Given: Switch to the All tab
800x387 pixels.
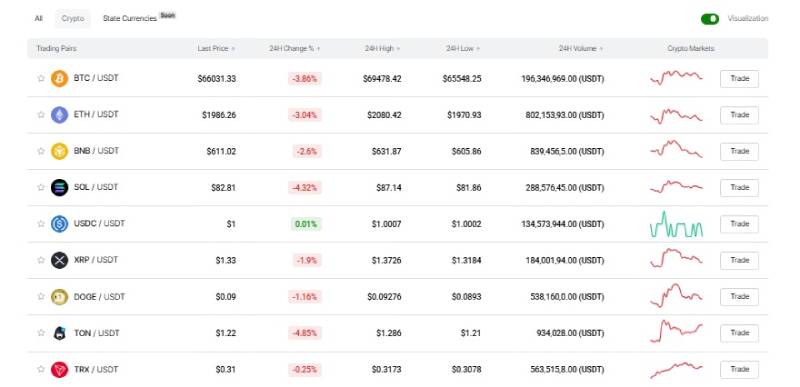Looking at the screenshot, I should [39, 18].
